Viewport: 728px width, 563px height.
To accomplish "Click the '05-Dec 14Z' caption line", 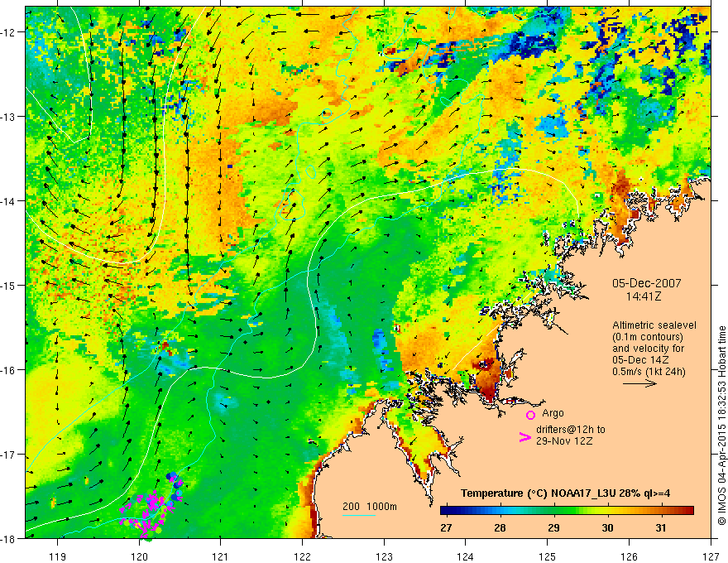I will (x=641, y=360).
